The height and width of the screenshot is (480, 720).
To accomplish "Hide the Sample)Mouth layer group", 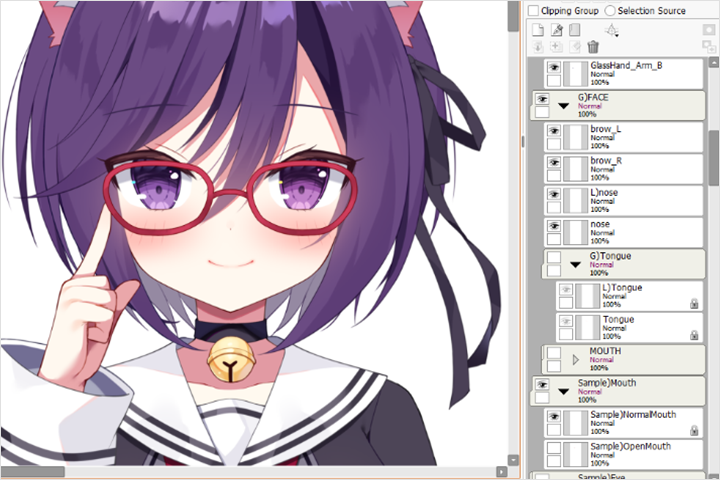I will [x=542, y=384].
